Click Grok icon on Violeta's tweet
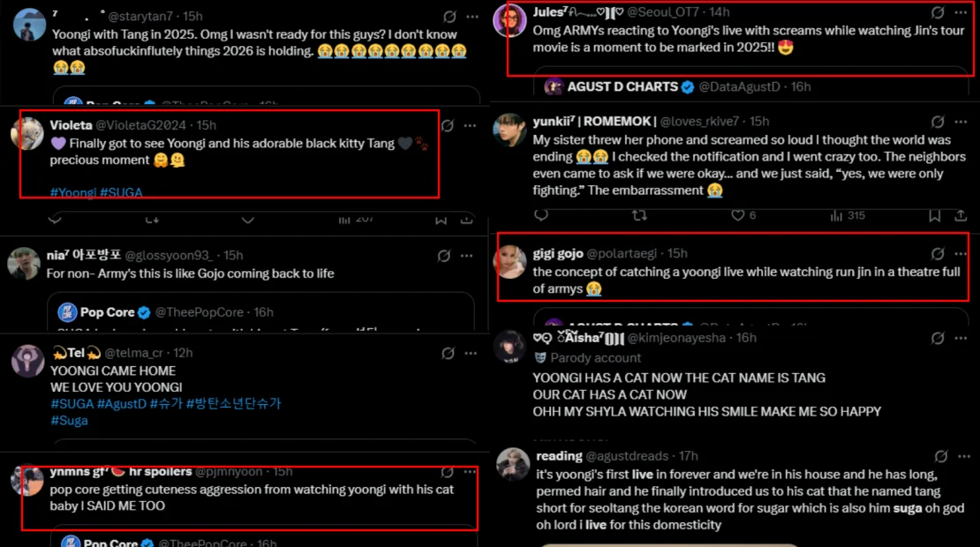 (x=448, y=126)
